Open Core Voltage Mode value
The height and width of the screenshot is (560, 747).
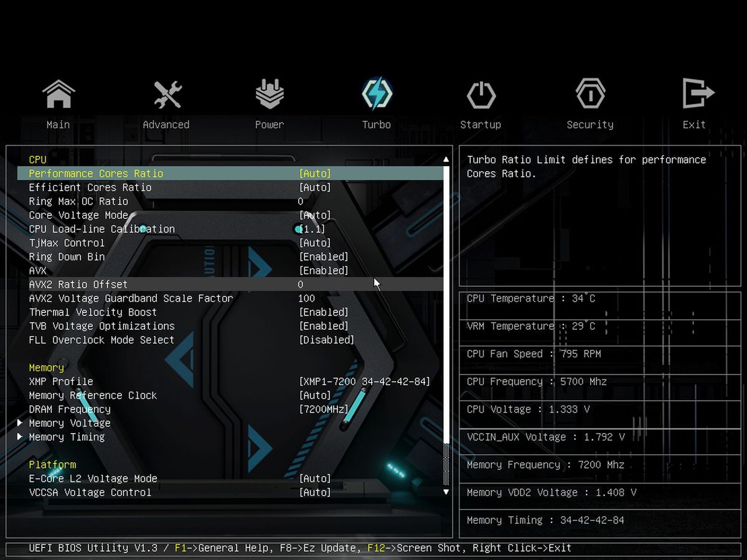pos(315,215)
